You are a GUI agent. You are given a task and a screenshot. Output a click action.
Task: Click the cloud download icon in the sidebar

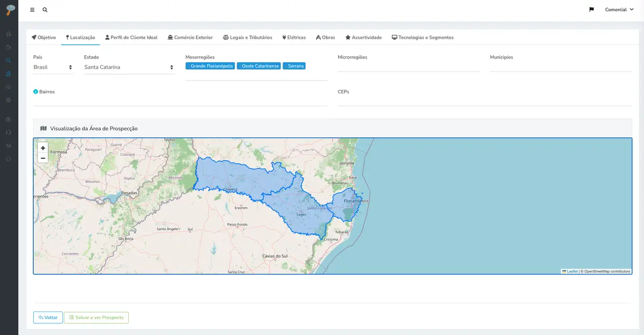pyautogui.click(x=9, y=86)
